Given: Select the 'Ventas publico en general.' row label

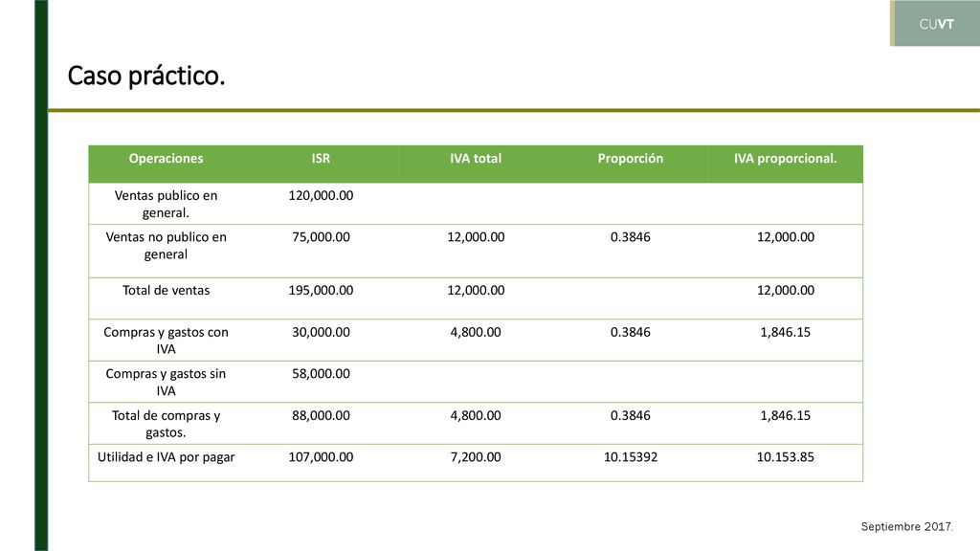Looking at the screenshot, I should [x=166, y=204].
